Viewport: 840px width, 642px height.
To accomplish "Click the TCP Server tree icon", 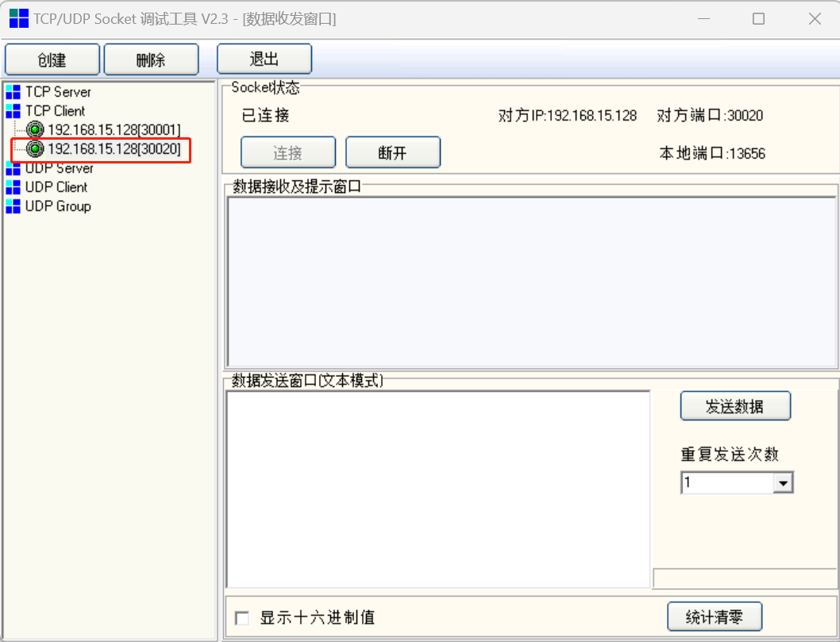I will click(13, 92).
